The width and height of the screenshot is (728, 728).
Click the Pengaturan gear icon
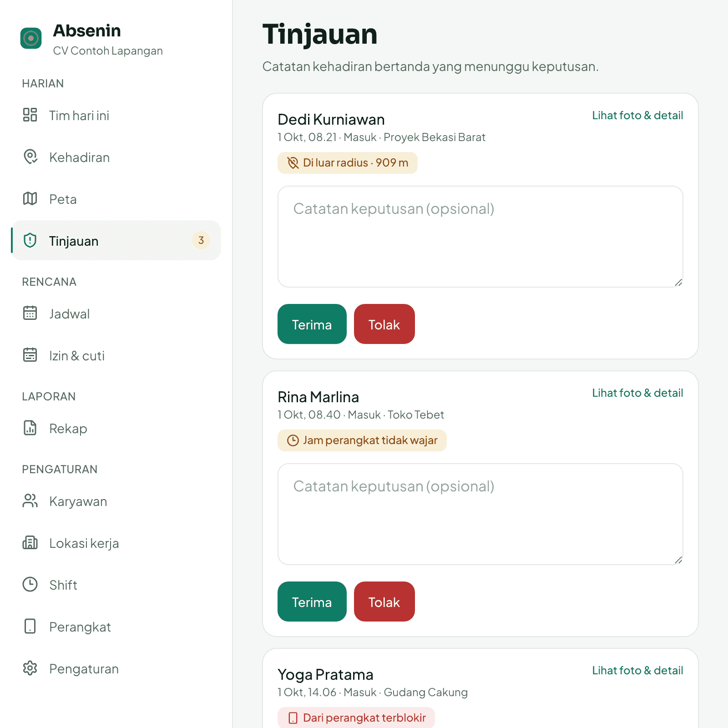point(30,668)
